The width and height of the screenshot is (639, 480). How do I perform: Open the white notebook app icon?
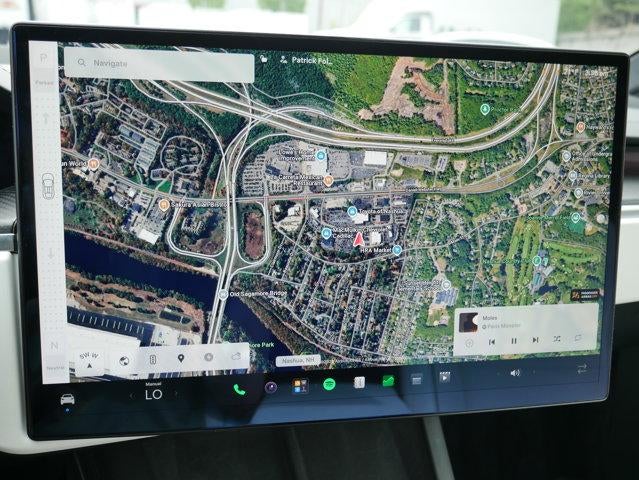point(359,382)
